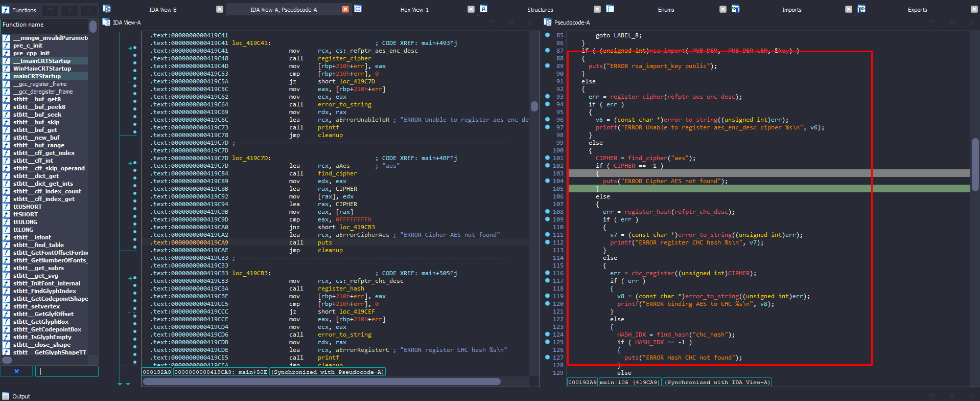Switch to the Hex View-1 tab
980x401 pixels.
point(414,10)
